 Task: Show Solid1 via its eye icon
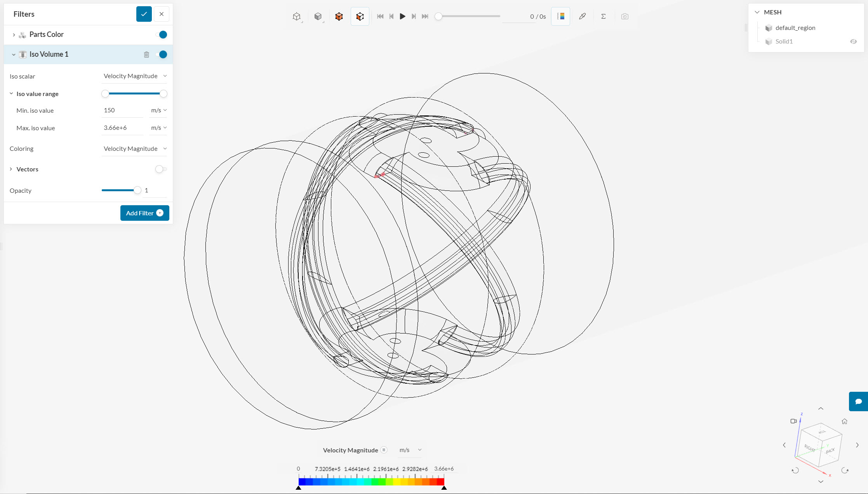click(853, 42)
